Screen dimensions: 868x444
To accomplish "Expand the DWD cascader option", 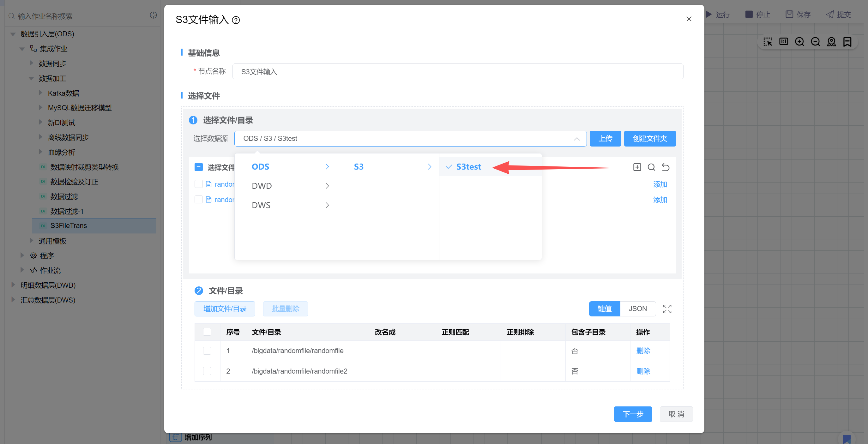I will pos(290,186).
